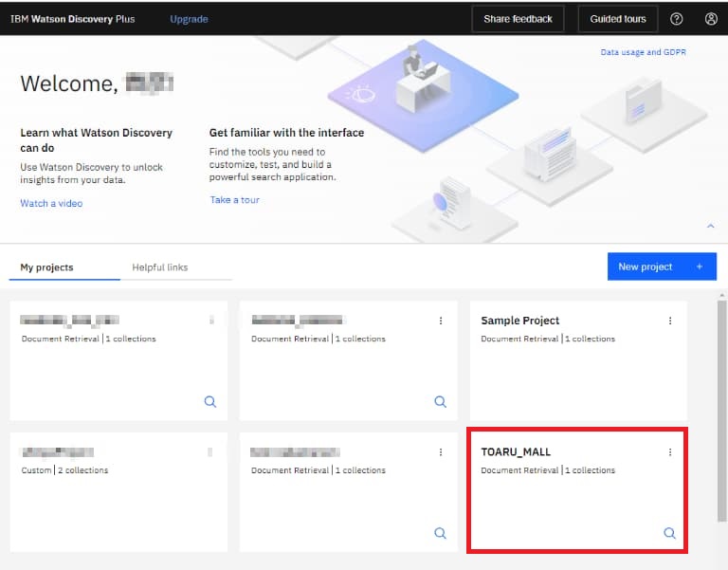The image size is (728, 570).
Task: Collapse the welcome banner using the chevron
Action: click(710, 226)
